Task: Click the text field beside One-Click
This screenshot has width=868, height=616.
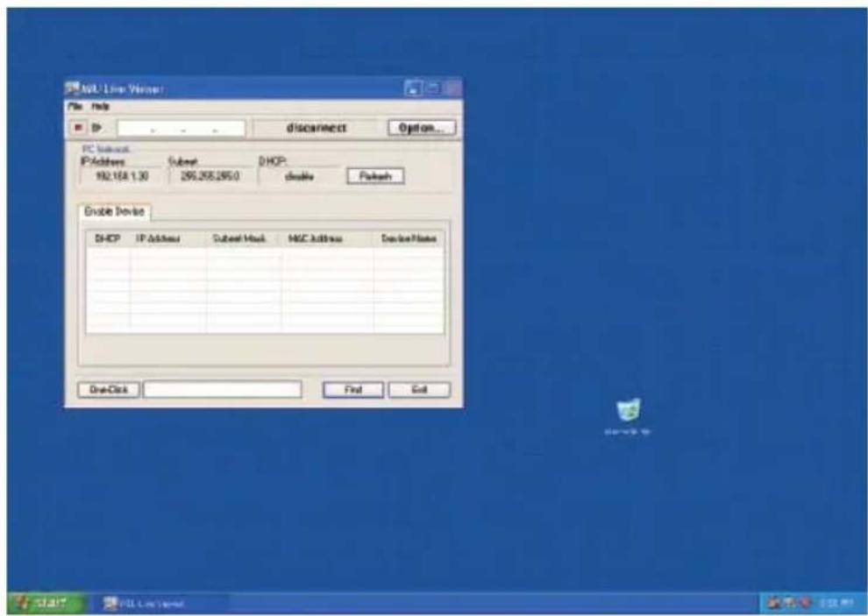Action: pos(223,390)
